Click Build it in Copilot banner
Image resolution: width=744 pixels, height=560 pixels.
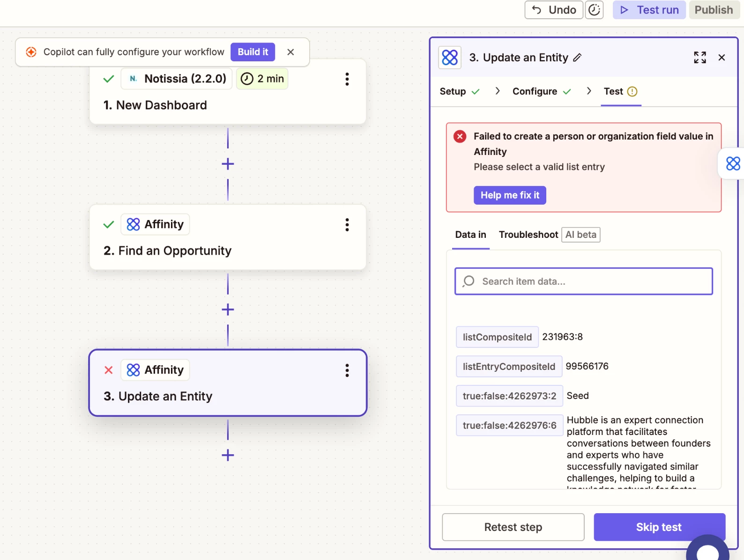pyautogui.click(x=253, y=52)
